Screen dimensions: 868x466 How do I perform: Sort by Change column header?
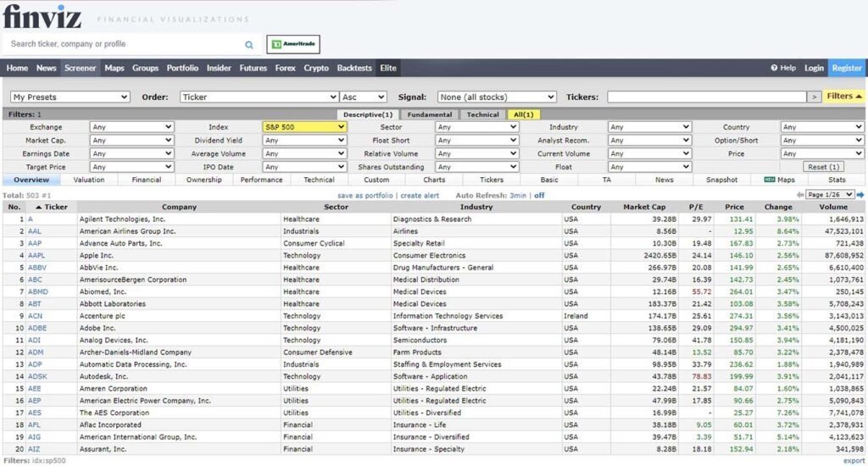tap(778, 207)
